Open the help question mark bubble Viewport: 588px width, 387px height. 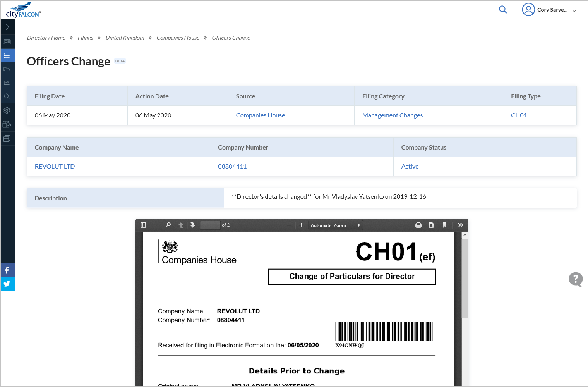pyautogui.click(x=576, y=279)
